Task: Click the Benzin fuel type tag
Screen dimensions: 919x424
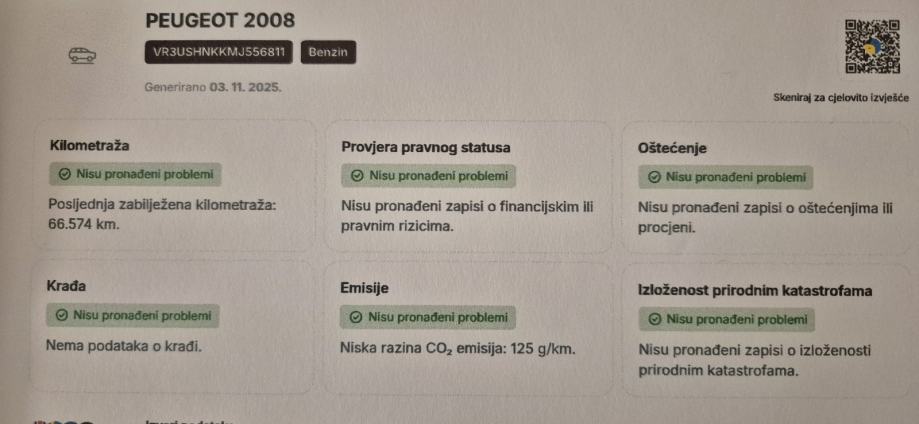Action: 329,52
